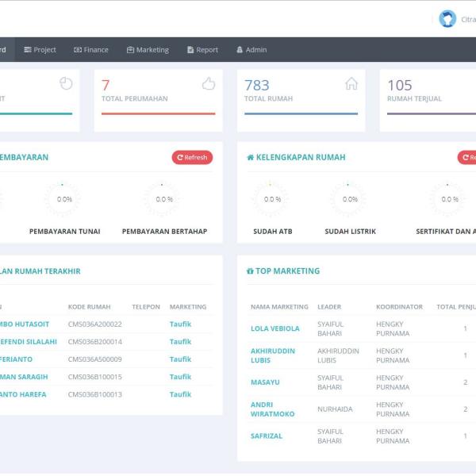Open ANDRI WIRATMOKO marketing entry

click(272, 409)
